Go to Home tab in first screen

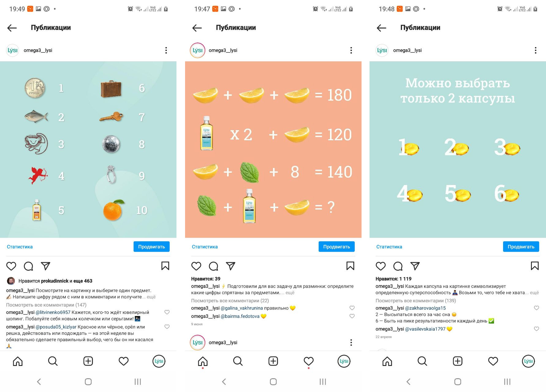tap(18, 361)
